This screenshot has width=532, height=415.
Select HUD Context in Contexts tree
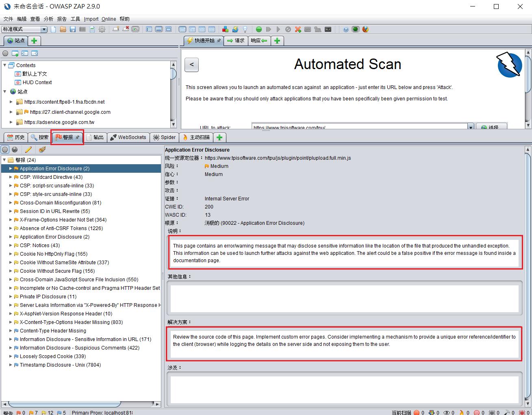coord(37,83)
